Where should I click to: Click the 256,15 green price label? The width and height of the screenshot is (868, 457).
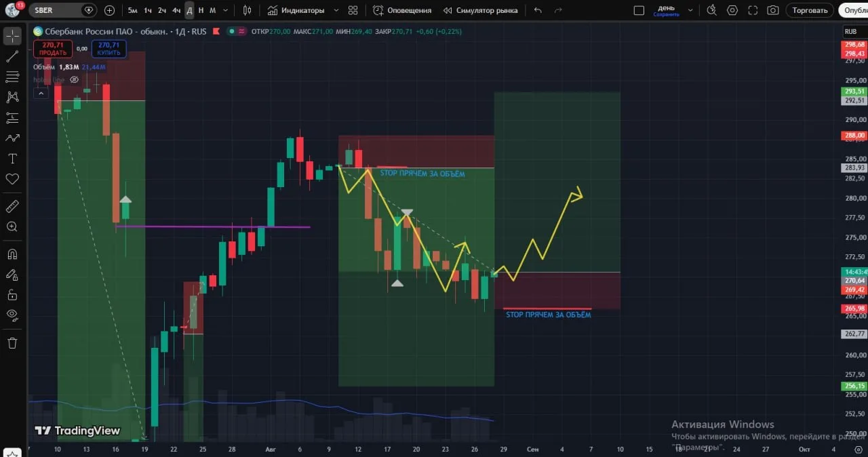[854, 386]
